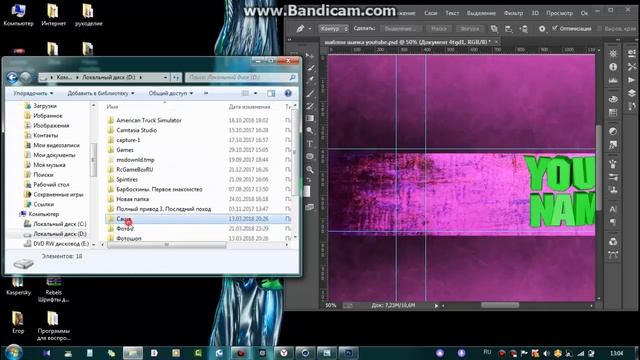Open the view options dropdown arrow
The width and height of the screenshot is (640, 360).
tap(256, 93)
